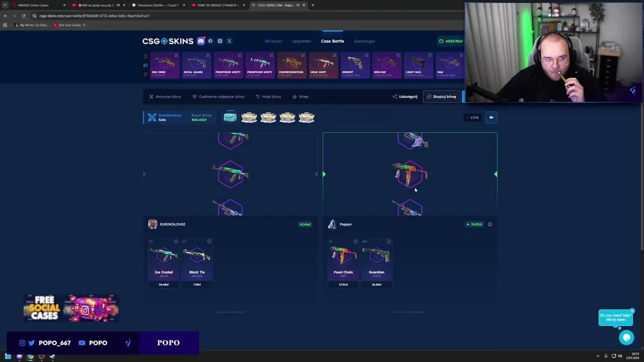This screenshot has height=362, width=644.
Task: Open the Ice Coaled AK-47 item card
Action: [x=164, y=263]
